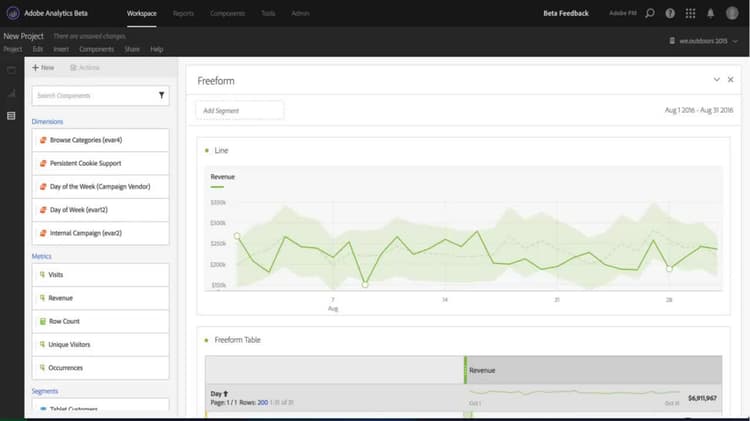The image size is (750, 421).
Task: Switch to the Tools tab
Action: tap(268, 13)
